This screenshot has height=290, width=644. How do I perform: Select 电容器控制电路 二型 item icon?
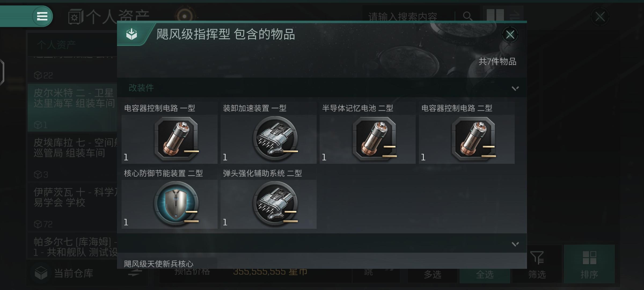point(474,139)
